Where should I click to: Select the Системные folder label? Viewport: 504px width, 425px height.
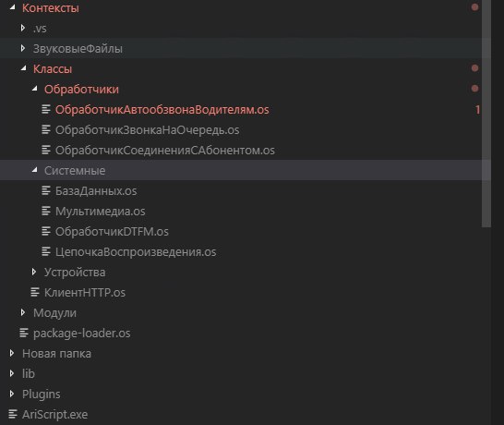75,171
